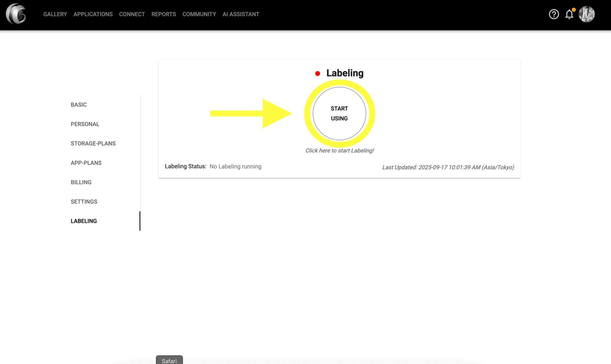This screenshot has width=611, height=364.
Task: Click the site logo icon
Action: 16,14
